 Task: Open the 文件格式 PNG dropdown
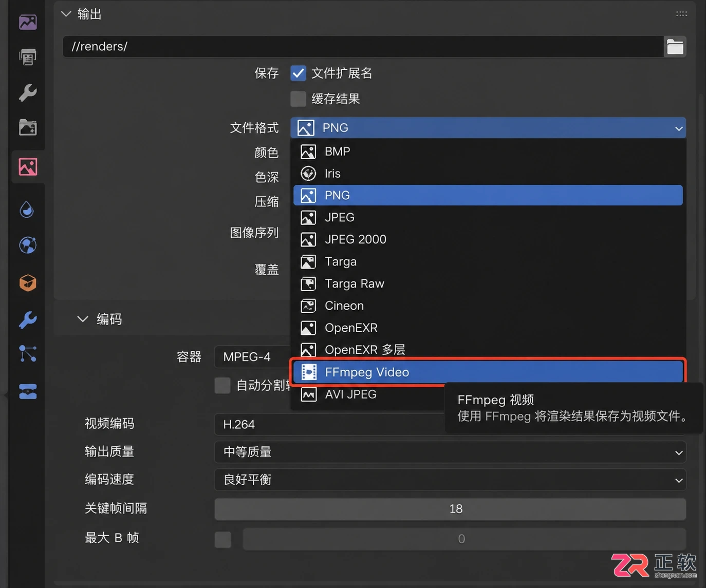(488, 128)
